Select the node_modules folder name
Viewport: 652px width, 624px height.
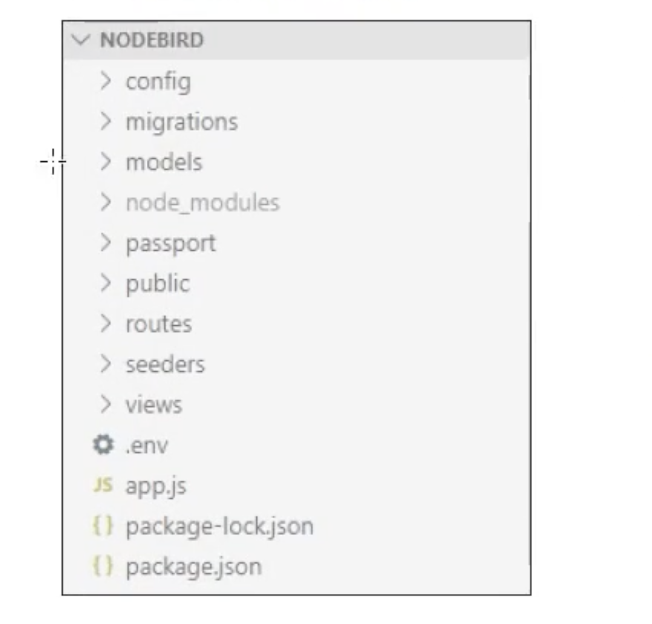point(203,203)
